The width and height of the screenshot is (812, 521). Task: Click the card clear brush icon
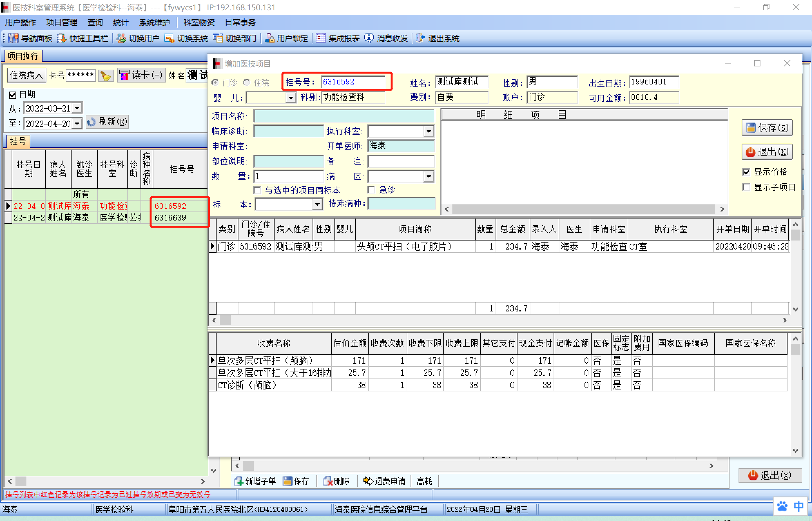[x=106, y=75]
